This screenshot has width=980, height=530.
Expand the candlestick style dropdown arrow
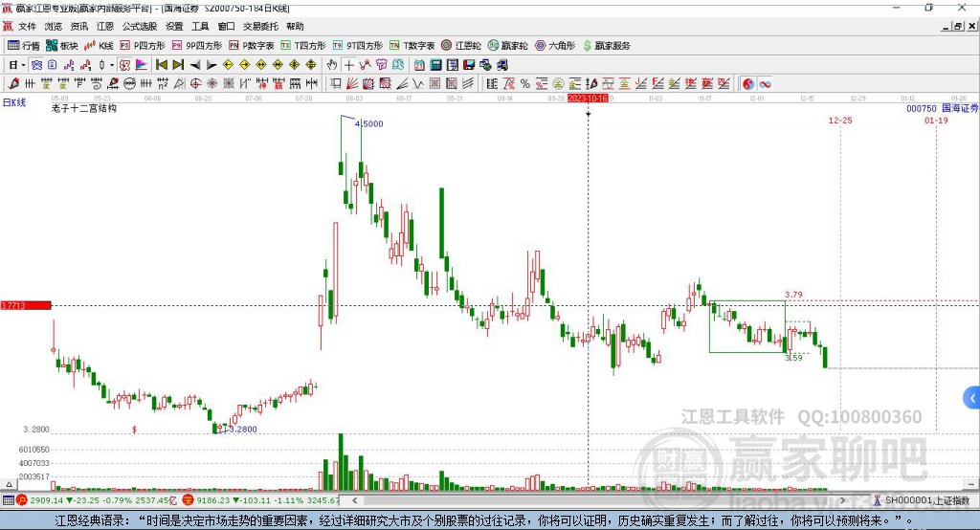pos(112,65)
